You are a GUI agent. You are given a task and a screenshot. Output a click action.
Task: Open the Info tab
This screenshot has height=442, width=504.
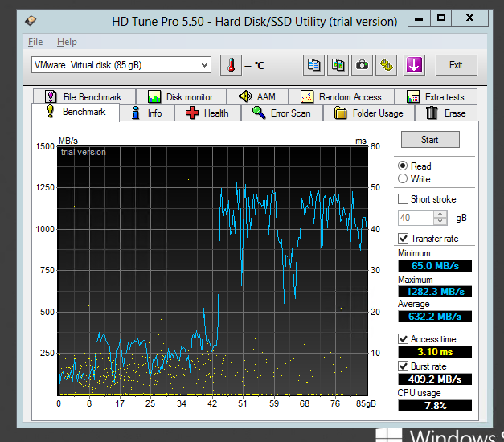point(147,113)
